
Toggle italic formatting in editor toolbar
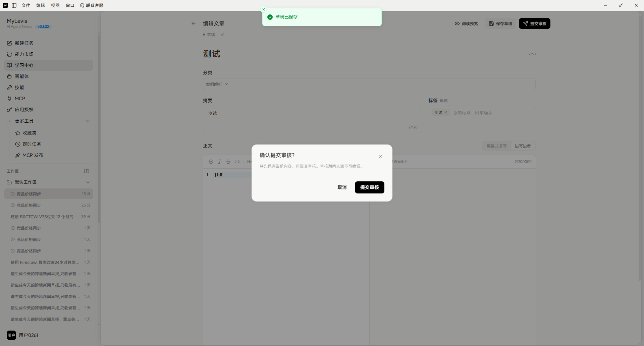click(220, 162)
